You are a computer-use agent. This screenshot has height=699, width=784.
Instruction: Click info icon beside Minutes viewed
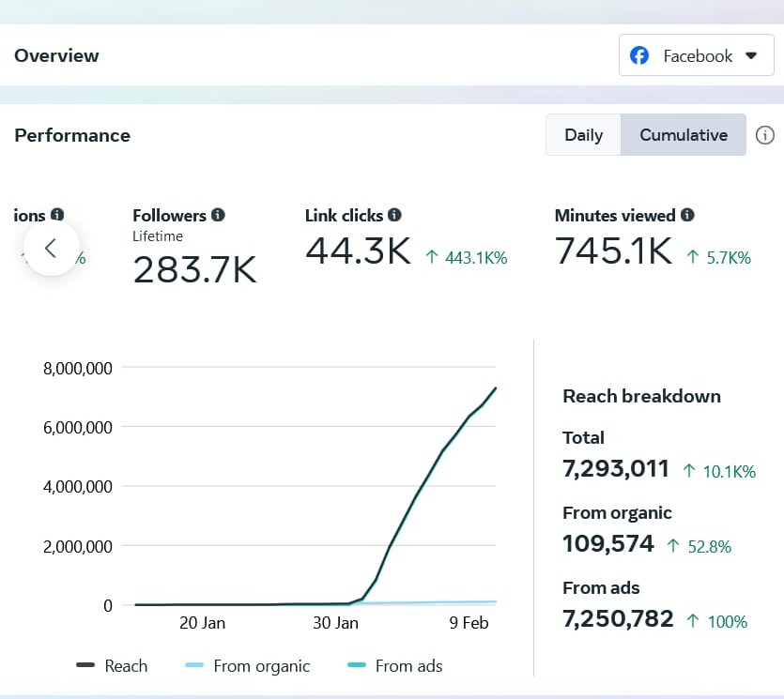coord(687,215)
